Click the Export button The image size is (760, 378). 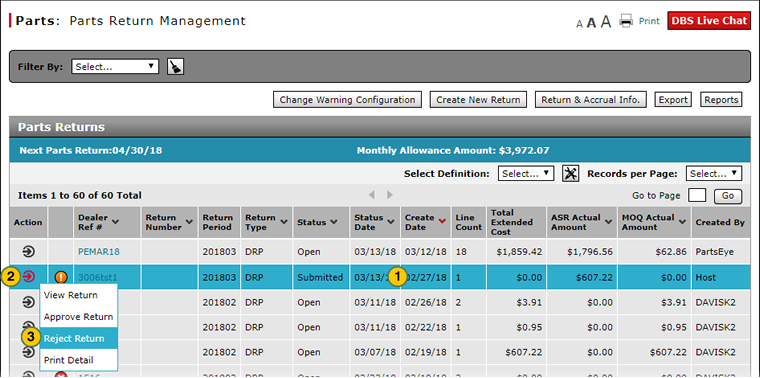tap(673, 100)
